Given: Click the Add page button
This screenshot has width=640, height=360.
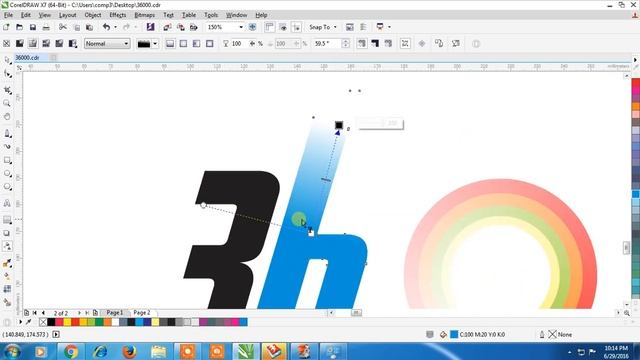Looking at the screenshot, I should point(95,313).
